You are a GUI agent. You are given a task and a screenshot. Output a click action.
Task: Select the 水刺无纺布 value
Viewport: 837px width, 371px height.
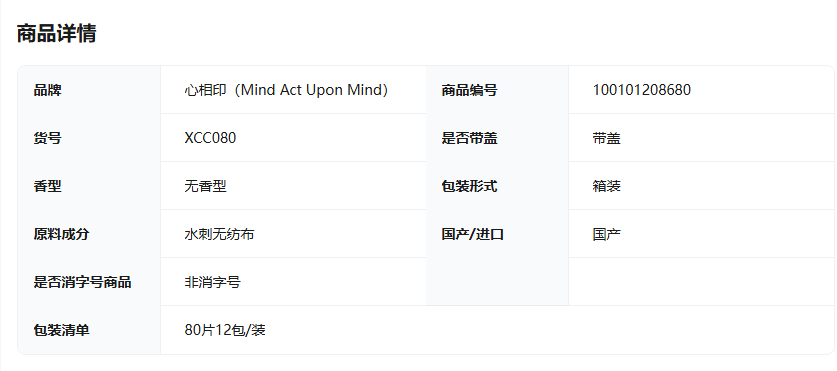point(219,234)
